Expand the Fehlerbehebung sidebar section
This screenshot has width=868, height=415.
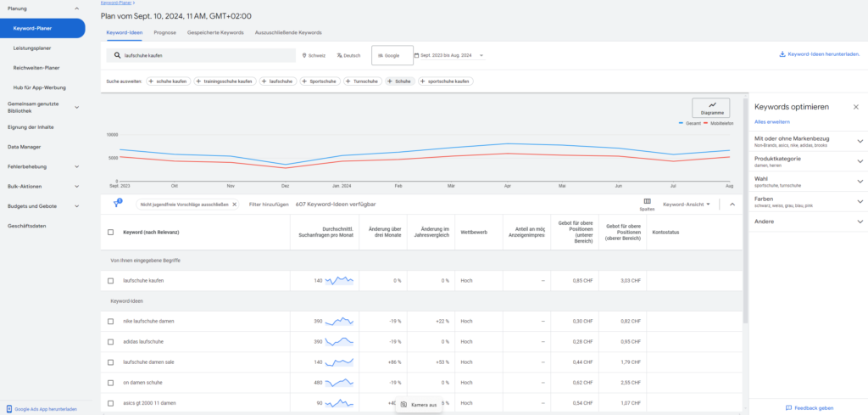tap(76, 167)
